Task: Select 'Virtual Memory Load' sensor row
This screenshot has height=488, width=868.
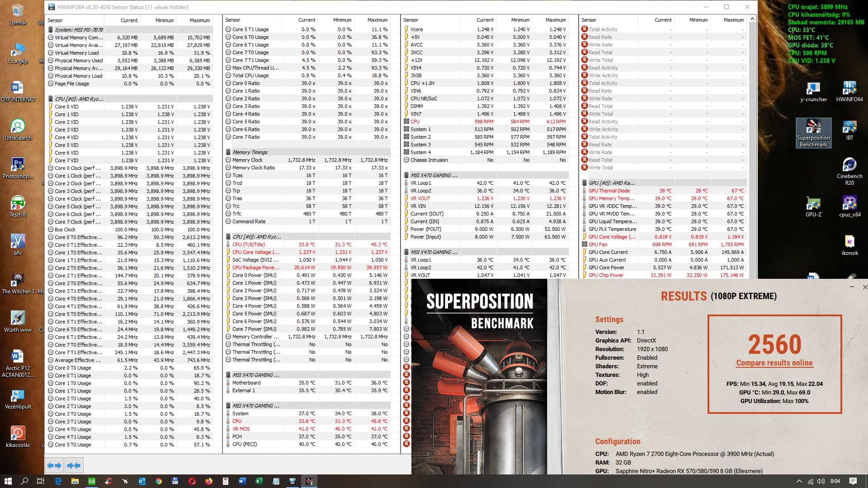Action: click(x=129, y=53)
